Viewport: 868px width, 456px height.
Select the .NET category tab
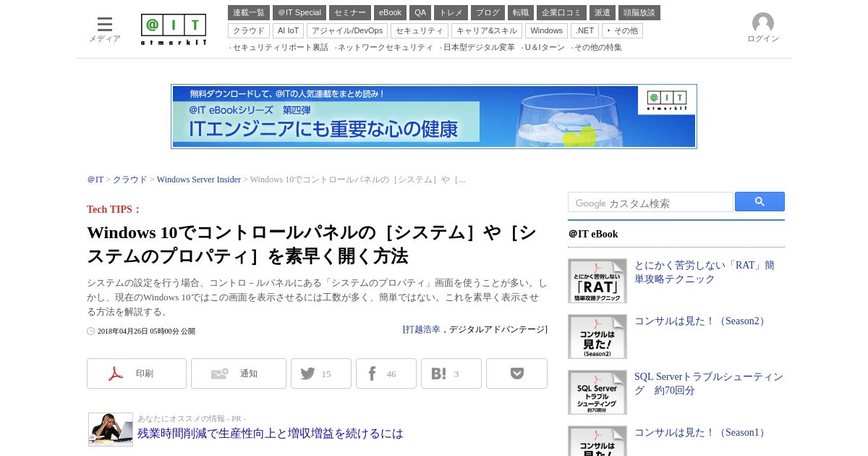pyautogui.click(x=584, y=30)
